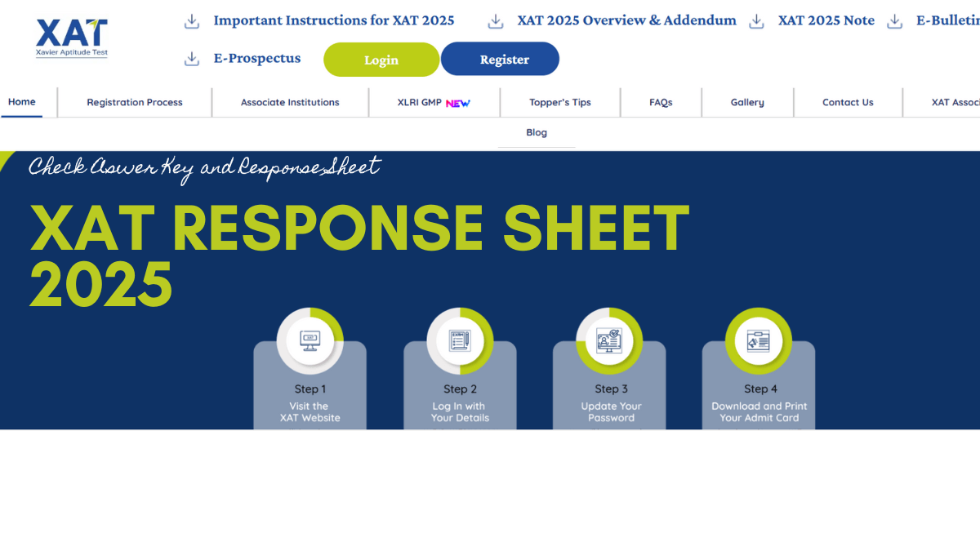Click the Step 3 password profile icon
This screenshot has height=551, width=980.
click(609, 340)
